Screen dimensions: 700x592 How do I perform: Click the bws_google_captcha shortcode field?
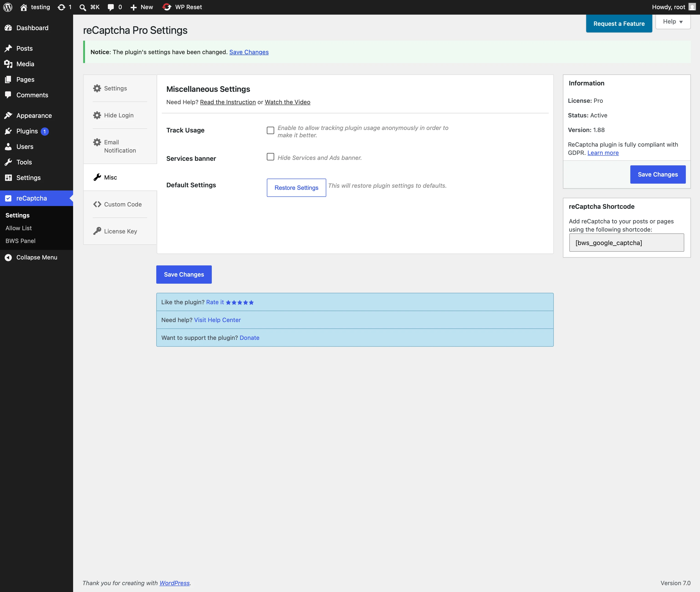point(626,243)
